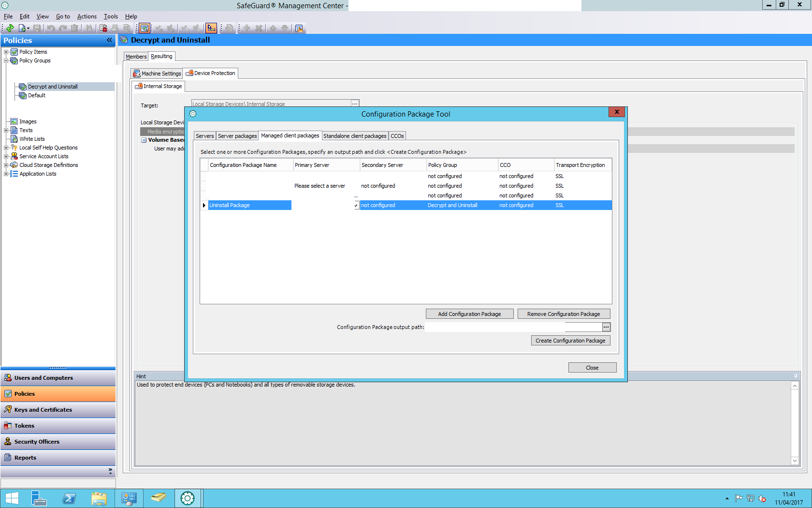812x508 pixels.
Task: Open the Machine Settings tab
Action: pyautogui.click(x=157, y=74)
